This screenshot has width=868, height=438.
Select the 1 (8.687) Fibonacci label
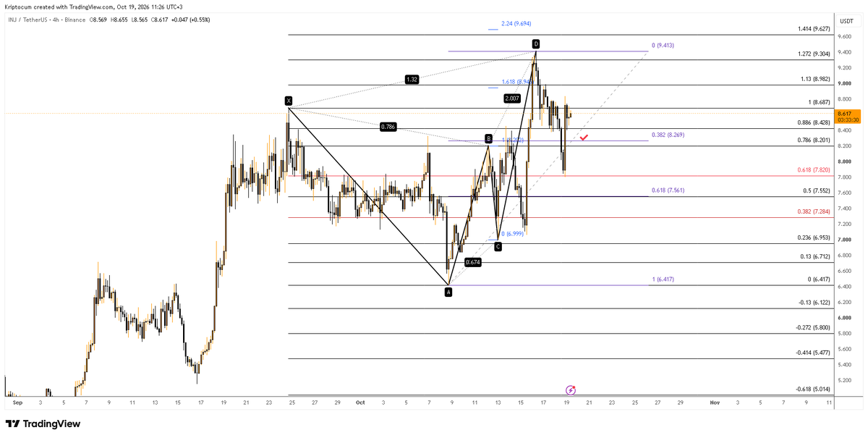818,103
